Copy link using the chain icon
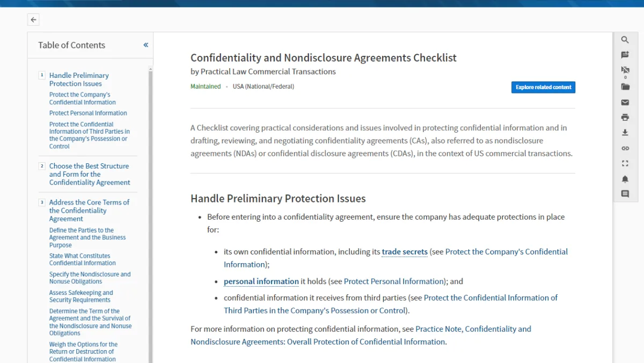 (625, 148)
